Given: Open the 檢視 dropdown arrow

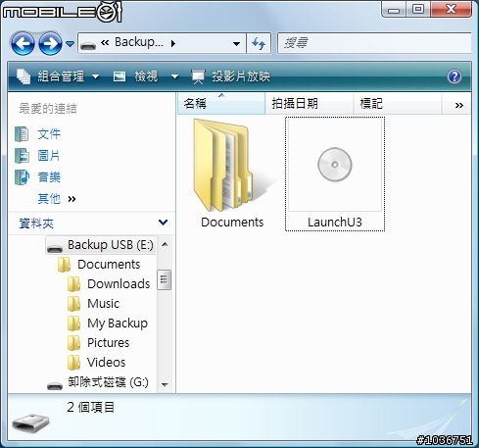Looking at the screenshot, I should pos(175,76).
